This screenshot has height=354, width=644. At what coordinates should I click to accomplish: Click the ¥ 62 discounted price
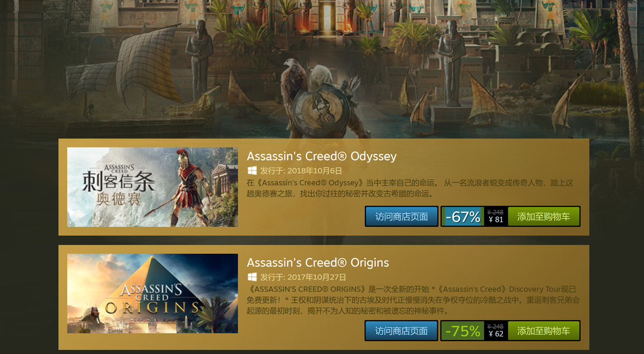(496, 334)
